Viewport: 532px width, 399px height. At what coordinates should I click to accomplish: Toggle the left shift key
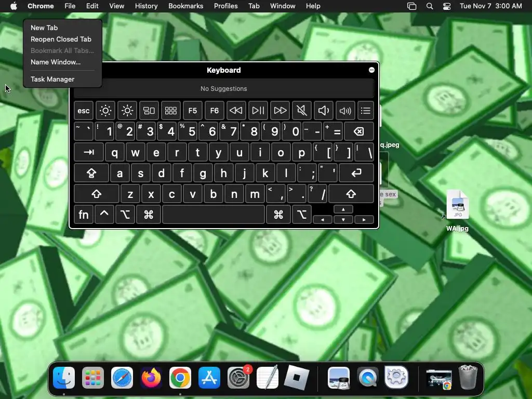[x=96, y=194]
